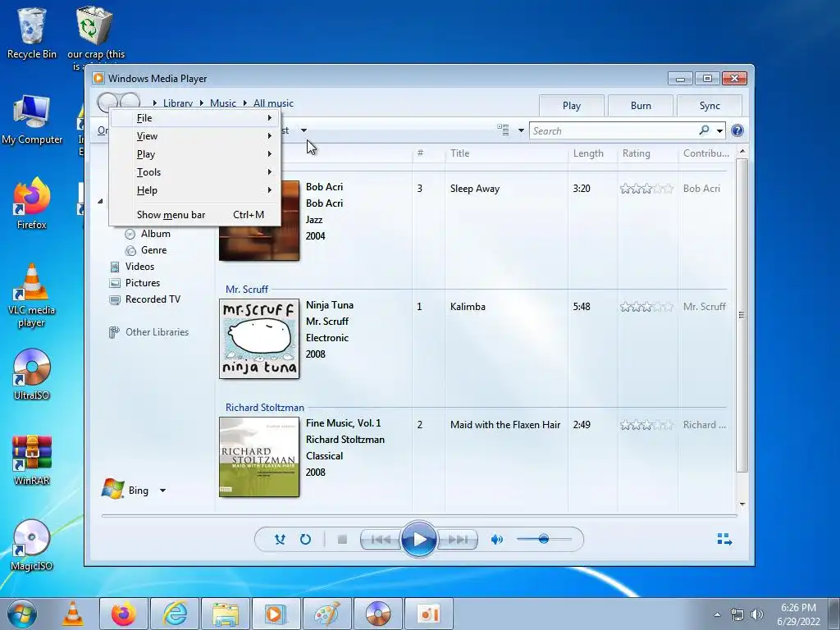840x630 pixels.
Task: Open the File submenu
Action: 195,118
